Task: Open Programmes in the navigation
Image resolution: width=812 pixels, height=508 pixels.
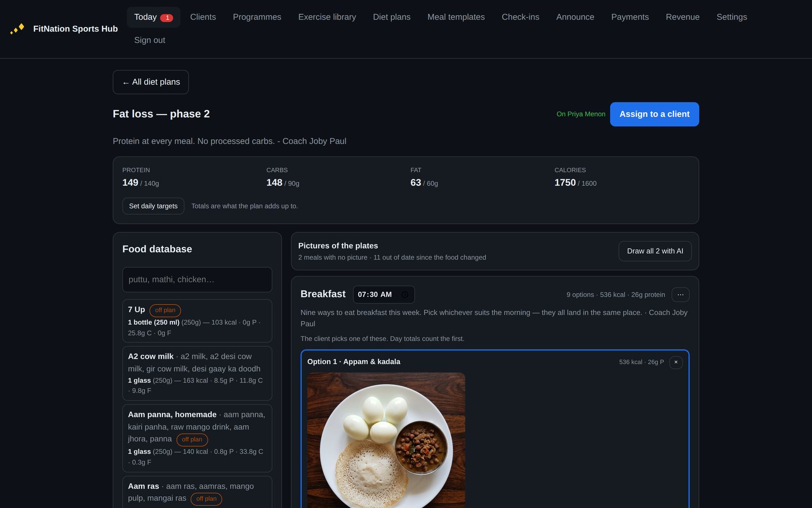Action: (x=257, y=17)
